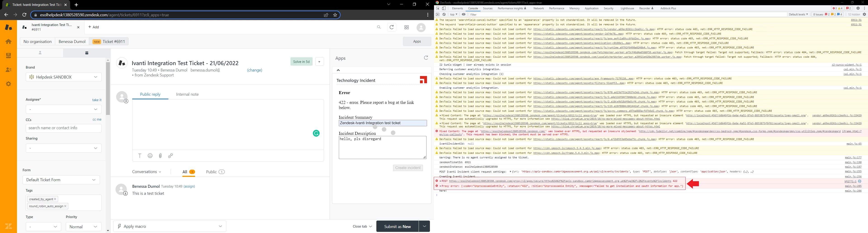Reload the page in Chrome

pyautogui.click(x=24, y=15)
